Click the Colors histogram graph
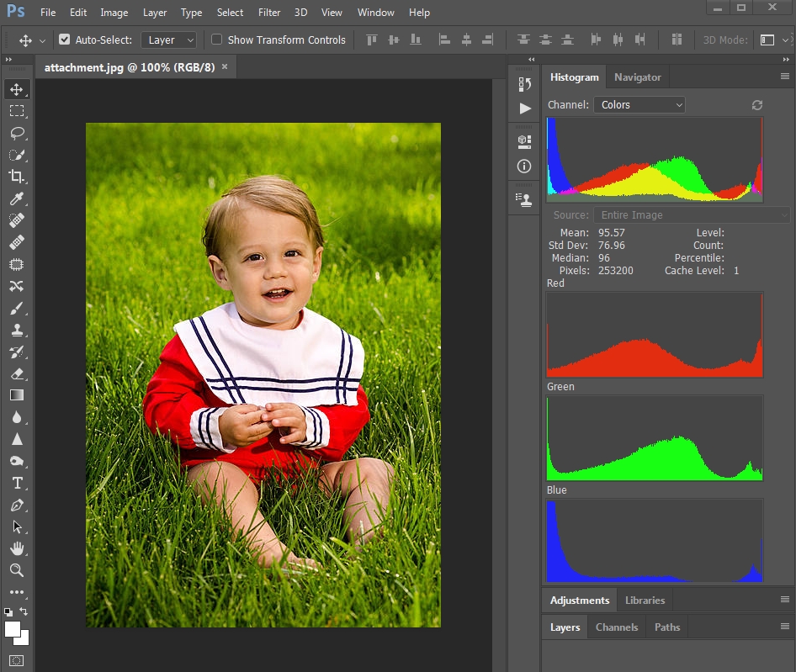796x672 pixels. [x=655, y=160]
